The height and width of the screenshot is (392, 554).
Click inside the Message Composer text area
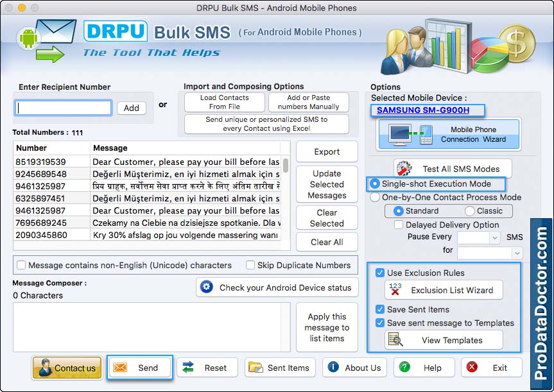pyautogui.click(x=152, y=327)
